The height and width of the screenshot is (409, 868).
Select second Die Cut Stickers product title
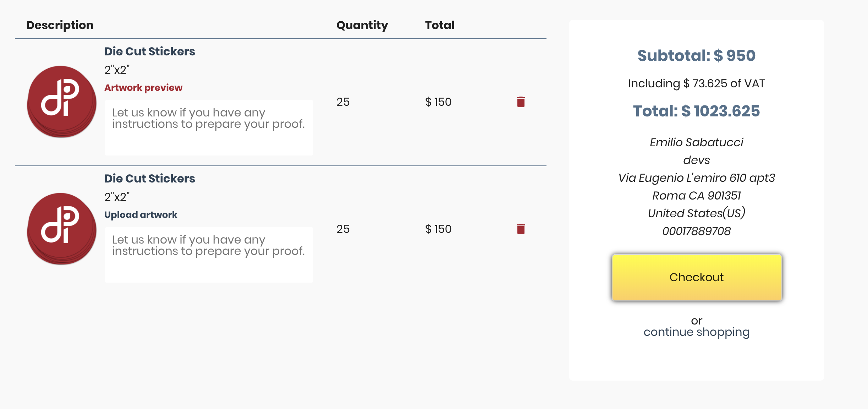tap(150, 179)
